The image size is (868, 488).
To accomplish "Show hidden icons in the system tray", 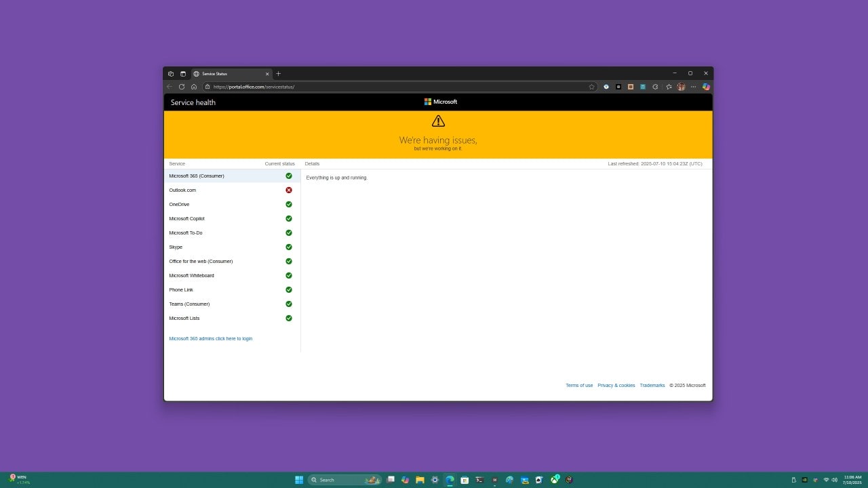I will (793, 479).
